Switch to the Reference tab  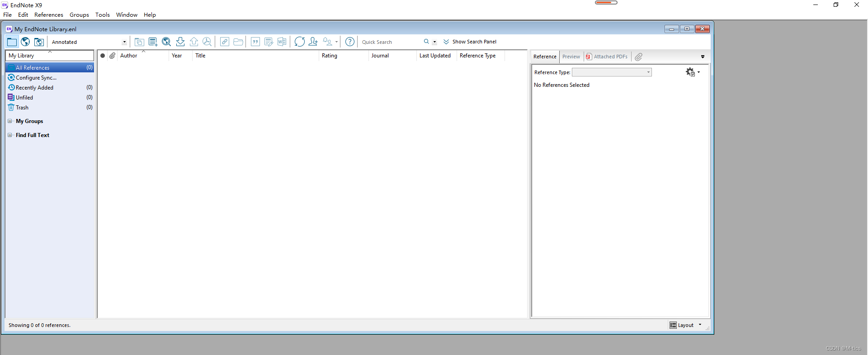[545, 57]
